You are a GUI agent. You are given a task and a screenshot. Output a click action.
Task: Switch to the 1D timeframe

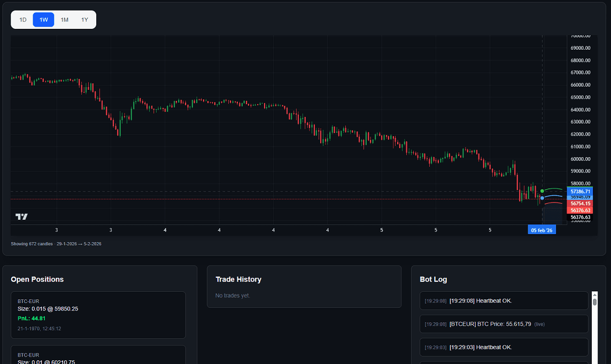[x=22, y=19]
